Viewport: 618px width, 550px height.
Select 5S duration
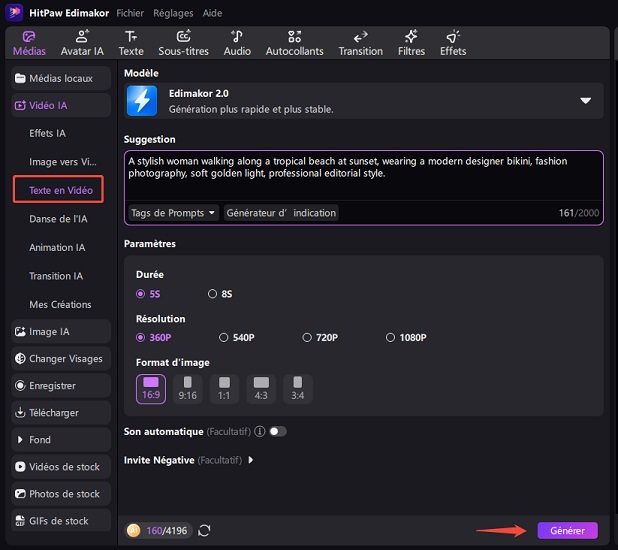(x=148, y=294)
